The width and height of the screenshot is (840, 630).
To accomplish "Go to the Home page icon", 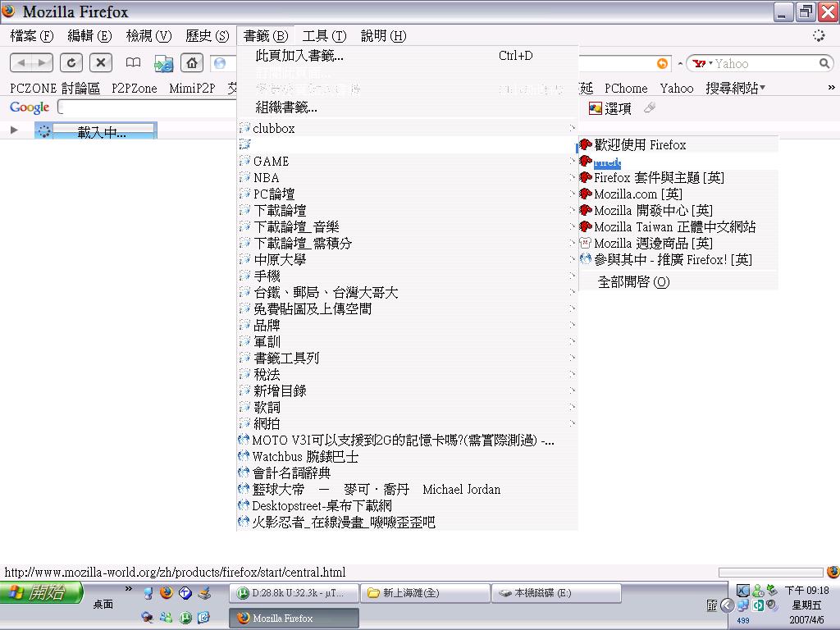I will coord(191,63).
